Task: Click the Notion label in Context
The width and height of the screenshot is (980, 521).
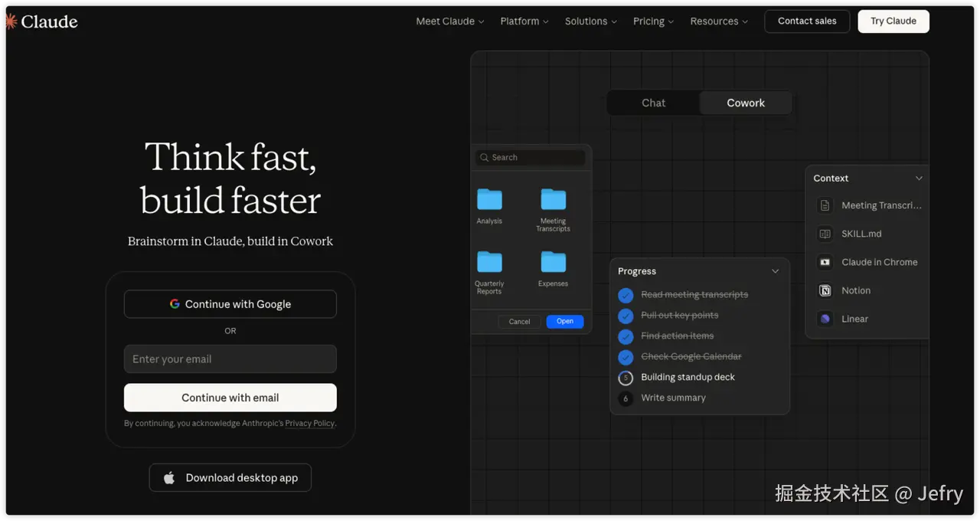Action: click(x=856, y=290)
